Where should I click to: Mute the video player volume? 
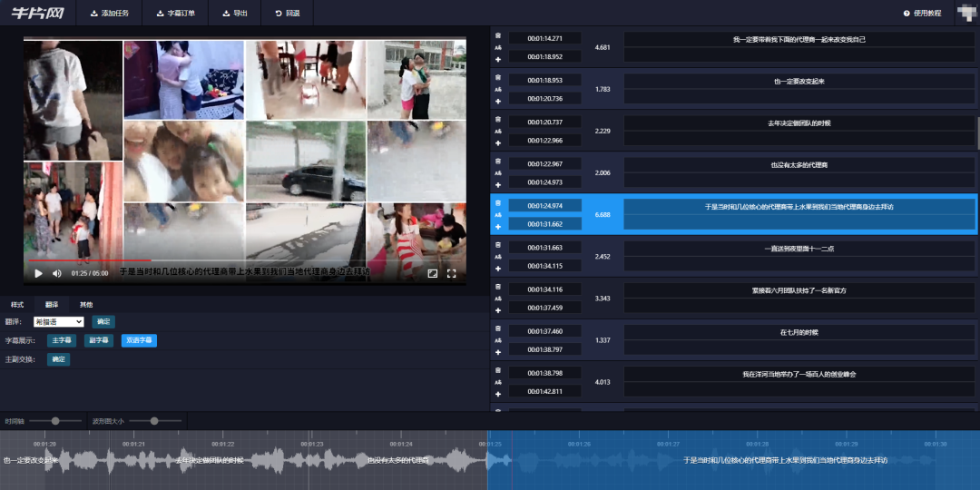[57, 273]
